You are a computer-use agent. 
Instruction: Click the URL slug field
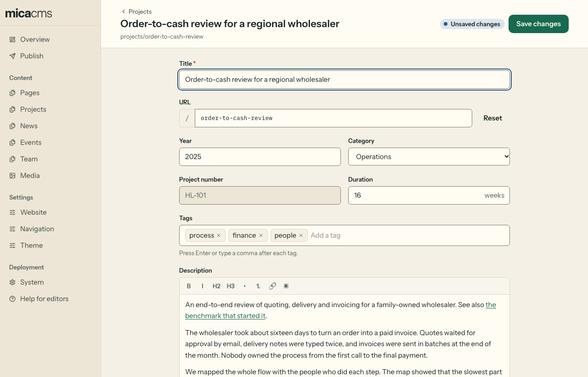334,118
